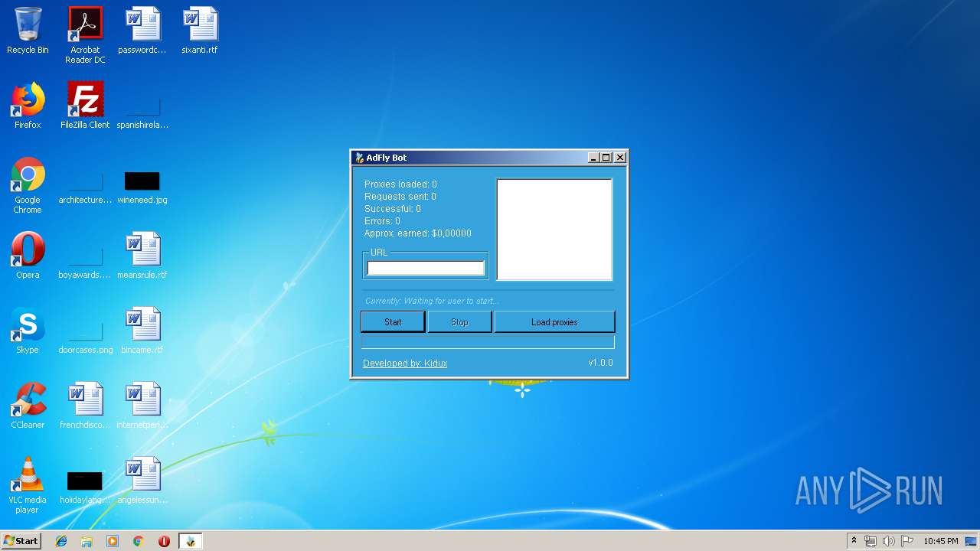980x551 pixels.
Task: Click the 'Errors: 0' text
Action: point(382,221)
